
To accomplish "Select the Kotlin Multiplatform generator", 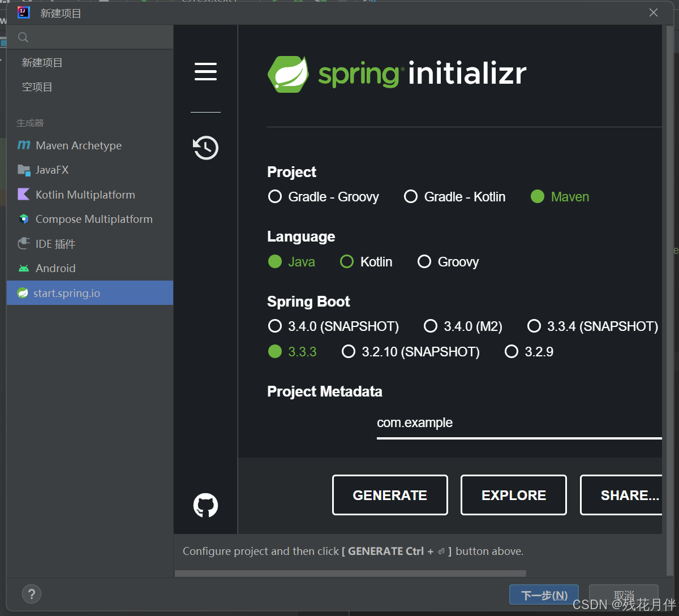I will [x=90, y=195].
